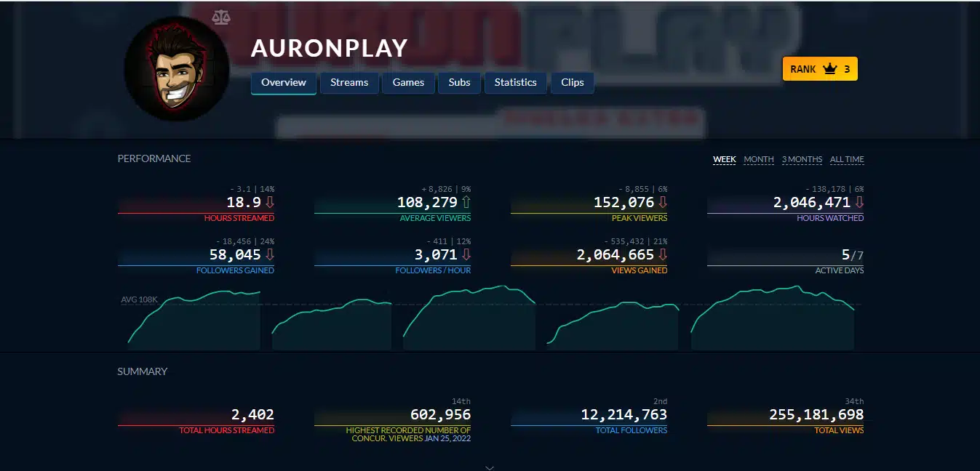980x471 pixels.
Task: Click the HOURS WATCHED label
Action: click(x=830, y=218)
